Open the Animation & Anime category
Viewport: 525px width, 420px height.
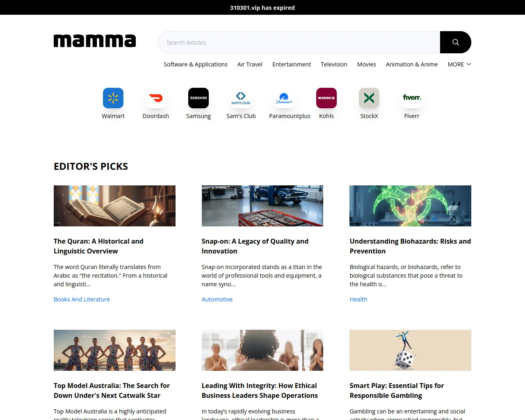pyautogui.click(x=412, y=64)
